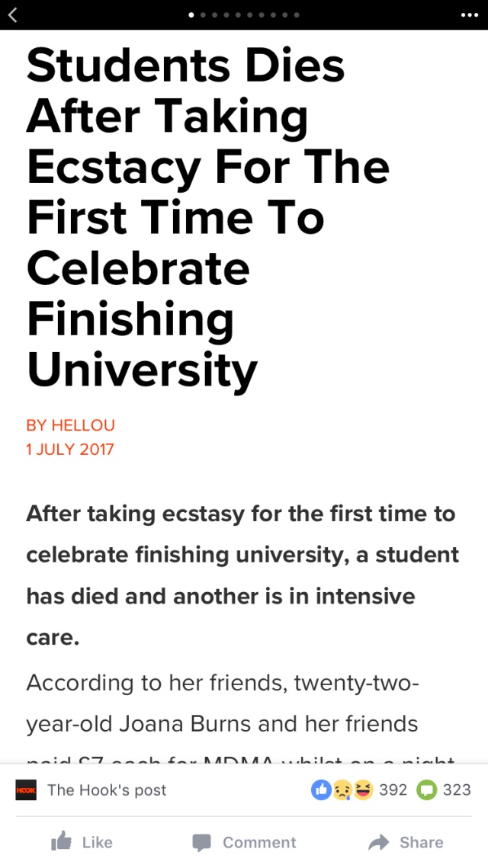The height and width of the screenshot is (868, 488).
Task: View the 323 comments count
Action: tap(457, 790)
